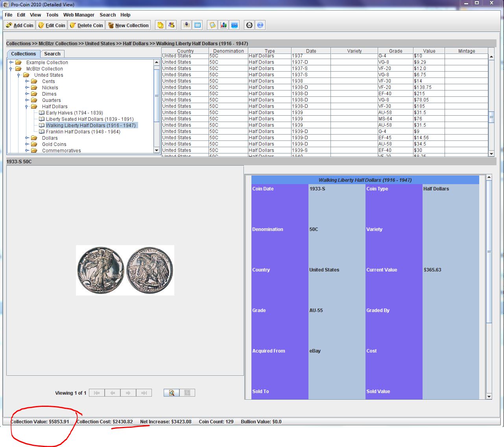This screenshot has width=504, height=447.
Task: Click the magnifier zoom image button
Action: pos(172,393)
